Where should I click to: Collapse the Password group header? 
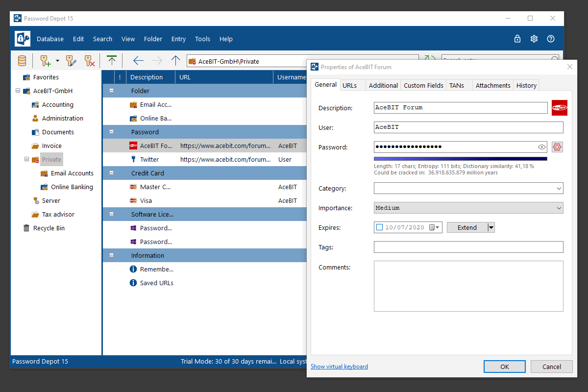[x=111, y=132]
